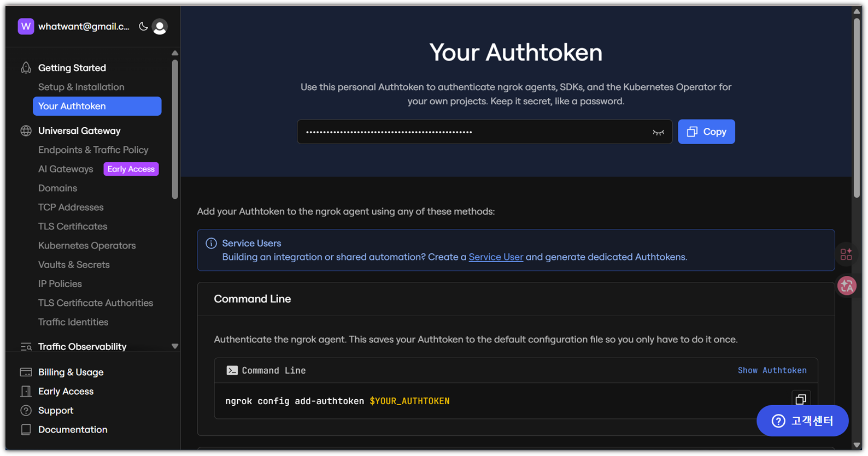Screen dimensions: 868x456
Task: Click the $YOUR_AUTHTOKEN placeholder text
Action: pyautogui.click(x=409, y=401)
